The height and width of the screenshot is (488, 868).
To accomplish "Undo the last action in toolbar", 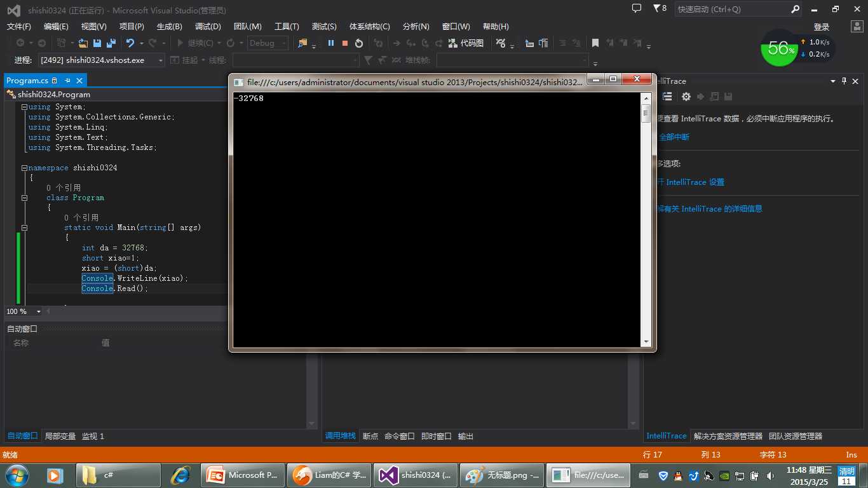I will point(130,43).
